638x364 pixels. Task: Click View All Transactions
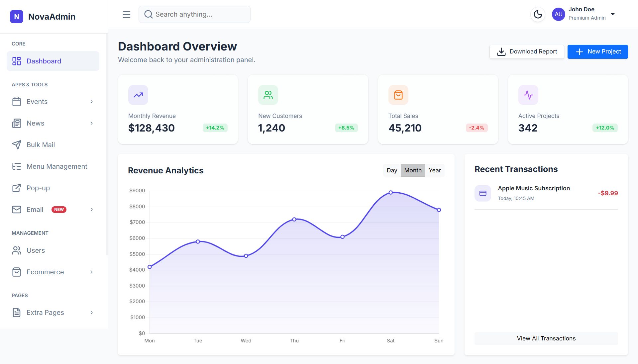(x=546, y=338)
